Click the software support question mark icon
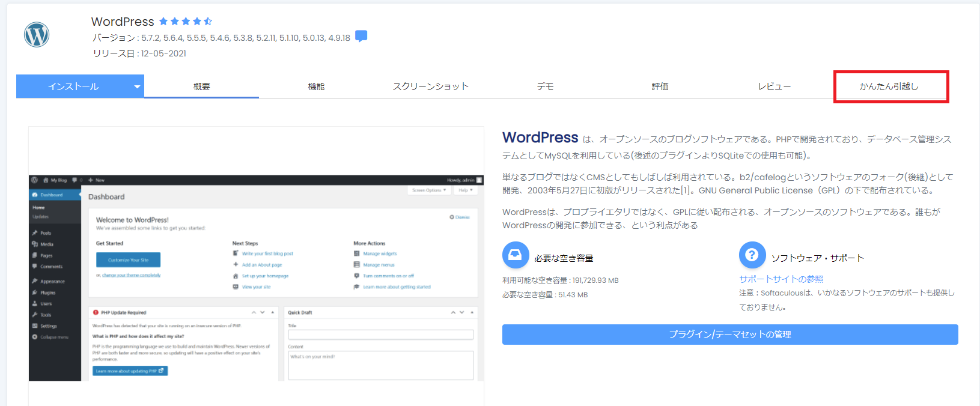Screen dimensions: 980x406 [752, 255]
